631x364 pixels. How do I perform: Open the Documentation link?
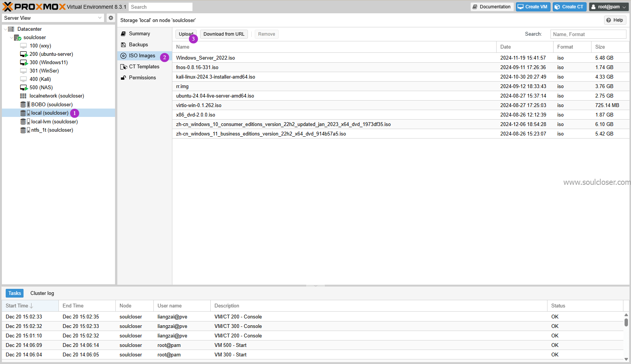(x=492, y=7)
